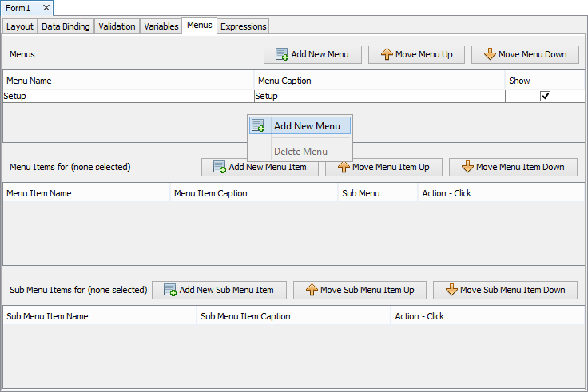Uncheck the Show checkbox for Setup menu
Image resolution: width=588 pixels, height=392 pixels.
[x=545, y=96]
